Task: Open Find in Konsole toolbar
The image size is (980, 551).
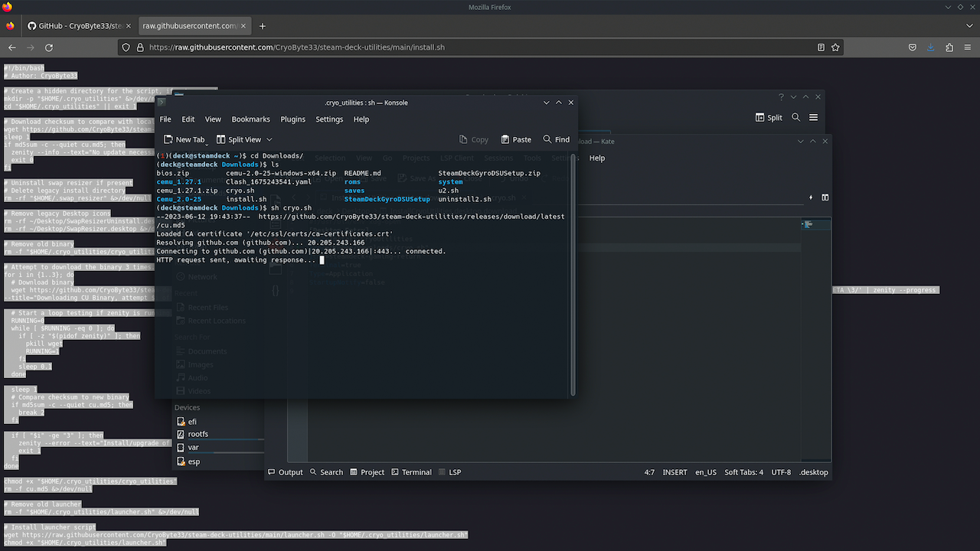Action: click(x=556, y=139)
